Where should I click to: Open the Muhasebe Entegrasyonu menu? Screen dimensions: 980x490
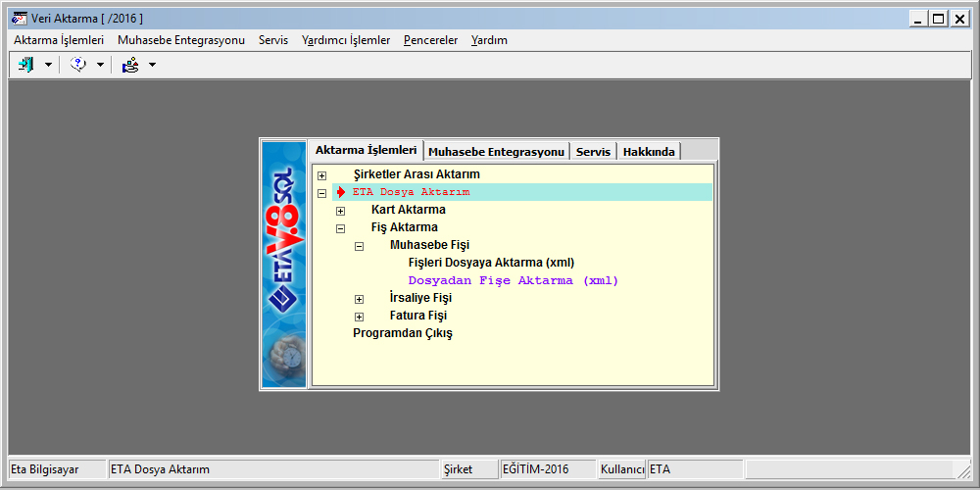point(181,40)
